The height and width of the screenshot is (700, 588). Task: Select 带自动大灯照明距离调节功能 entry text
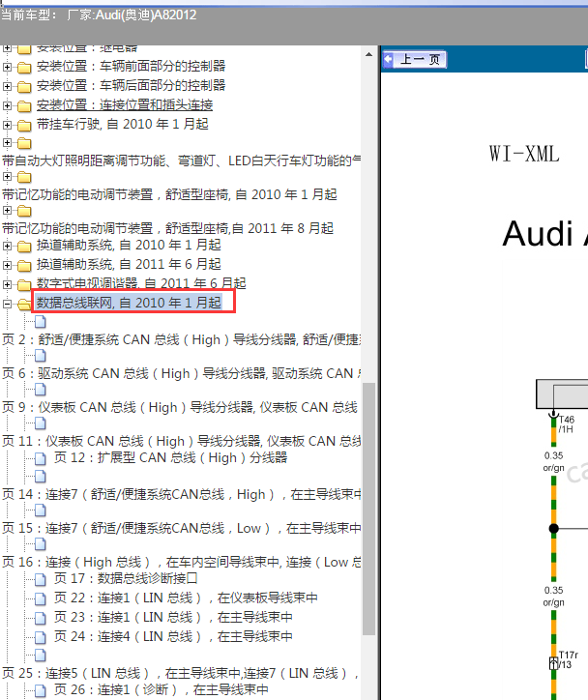(181, 160)
